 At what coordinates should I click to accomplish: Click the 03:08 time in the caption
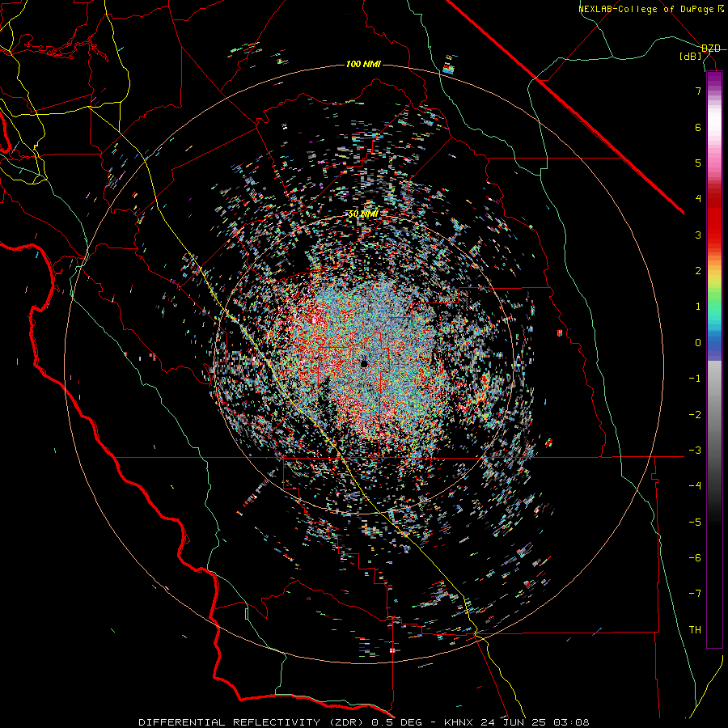tap(570, 722)
